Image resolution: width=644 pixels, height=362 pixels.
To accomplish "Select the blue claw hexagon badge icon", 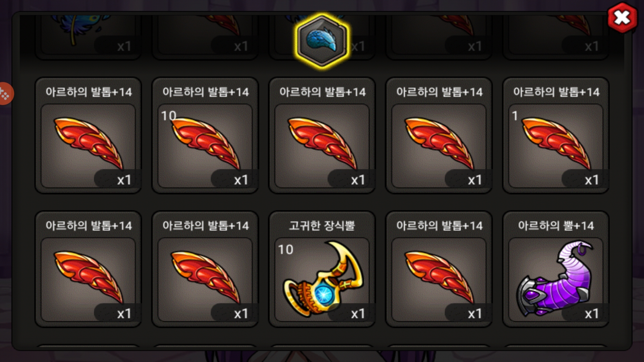I will [x=322, y=42].
